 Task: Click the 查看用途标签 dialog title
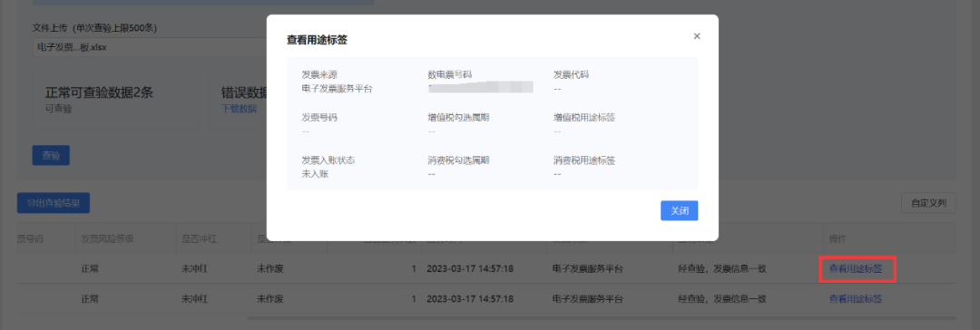pos(317,40)
